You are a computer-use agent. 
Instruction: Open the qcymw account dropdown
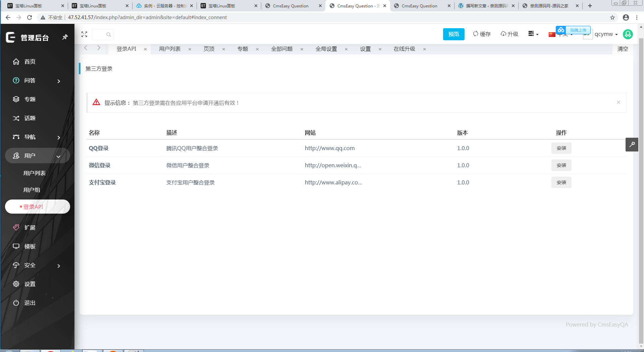click(x=606, y=34)
